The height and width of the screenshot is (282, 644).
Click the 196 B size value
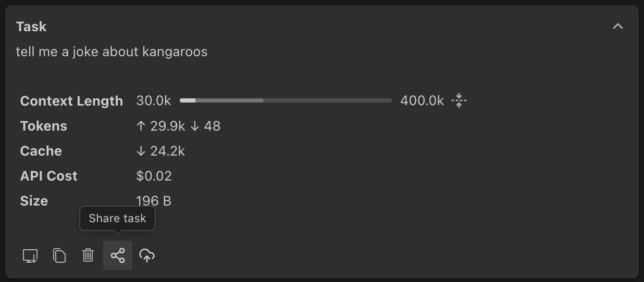pyautogui.click(x=154, y=201)
